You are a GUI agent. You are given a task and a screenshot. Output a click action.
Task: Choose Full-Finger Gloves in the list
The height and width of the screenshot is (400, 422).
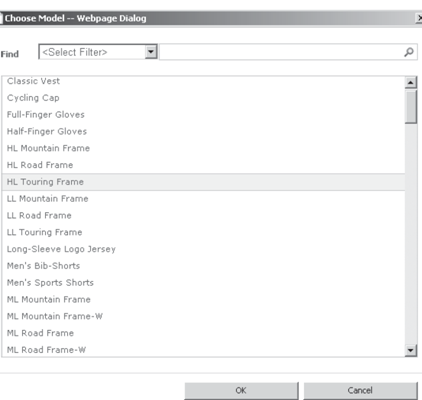click(203, 115)
